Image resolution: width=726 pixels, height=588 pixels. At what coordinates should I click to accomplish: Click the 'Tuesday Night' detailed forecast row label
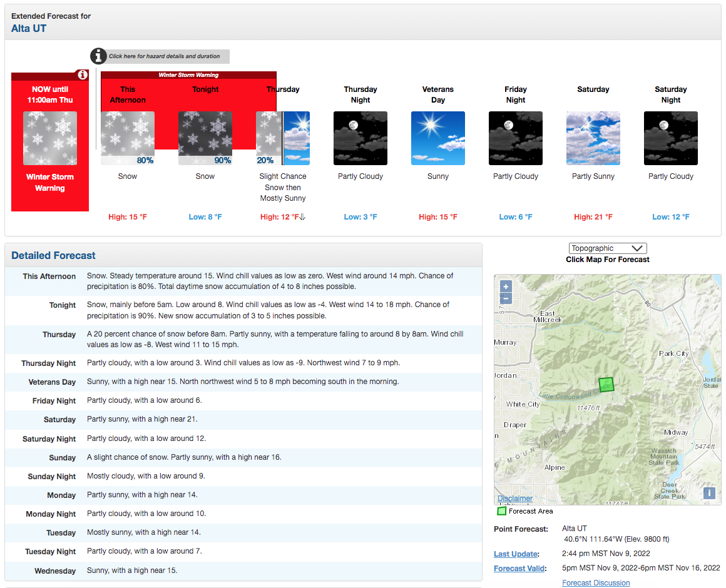coord(51,552)
